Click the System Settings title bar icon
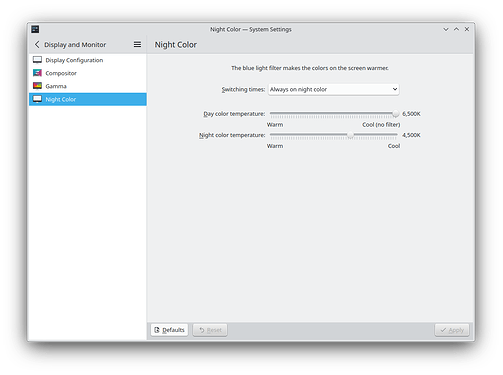The image size is (503, 375). click(35, 29)
